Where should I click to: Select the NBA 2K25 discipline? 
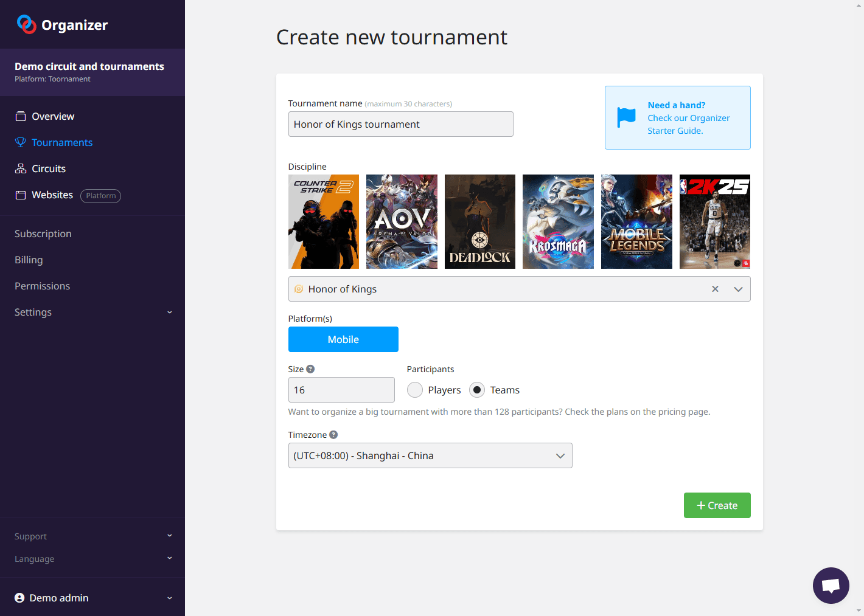tap(715, 221)
